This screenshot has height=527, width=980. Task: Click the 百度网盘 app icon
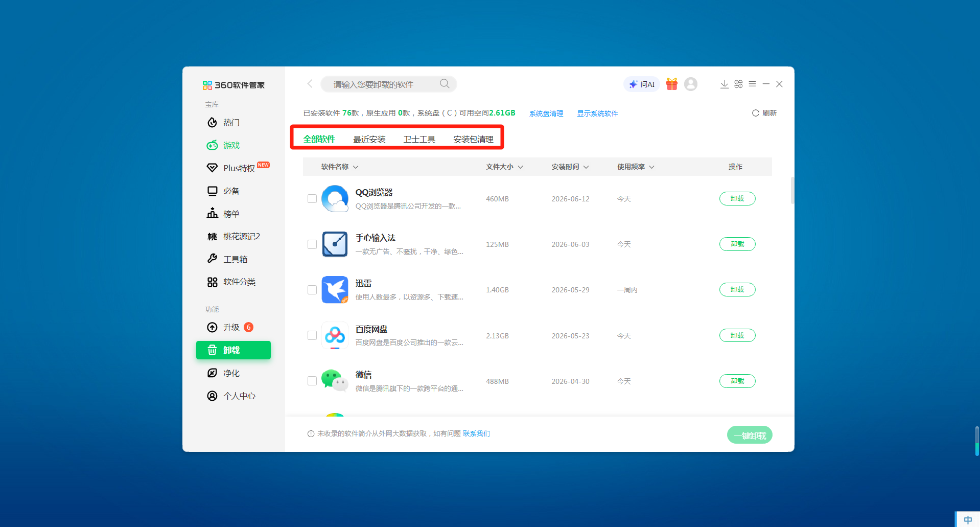[335, 335]
